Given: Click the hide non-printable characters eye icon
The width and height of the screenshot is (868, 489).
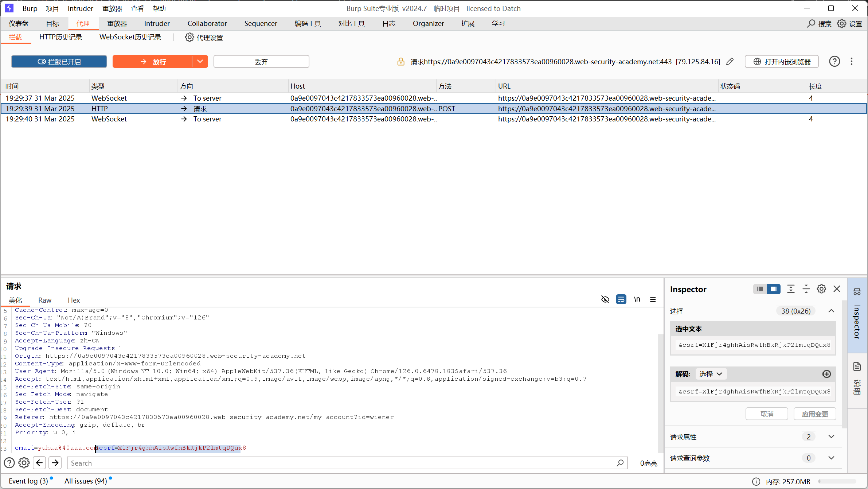Looking at the screenshot, I should pos(605,299).
